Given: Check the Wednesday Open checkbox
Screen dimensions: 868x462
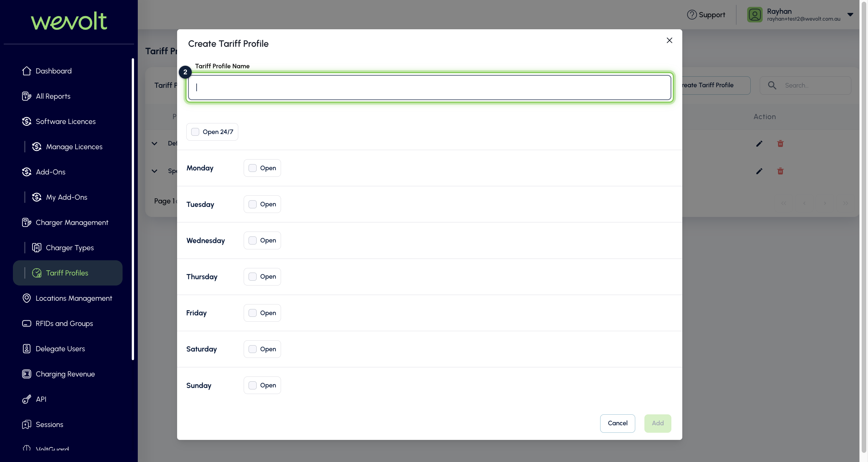Looking at the screenshot, I should tap(252, 240).
